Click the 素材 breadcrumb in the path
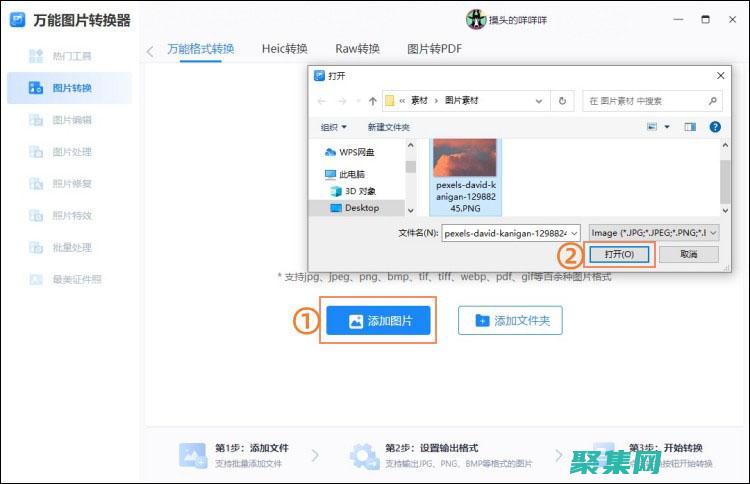This screenshot has height=484, width=750. [x=419, y=100]
